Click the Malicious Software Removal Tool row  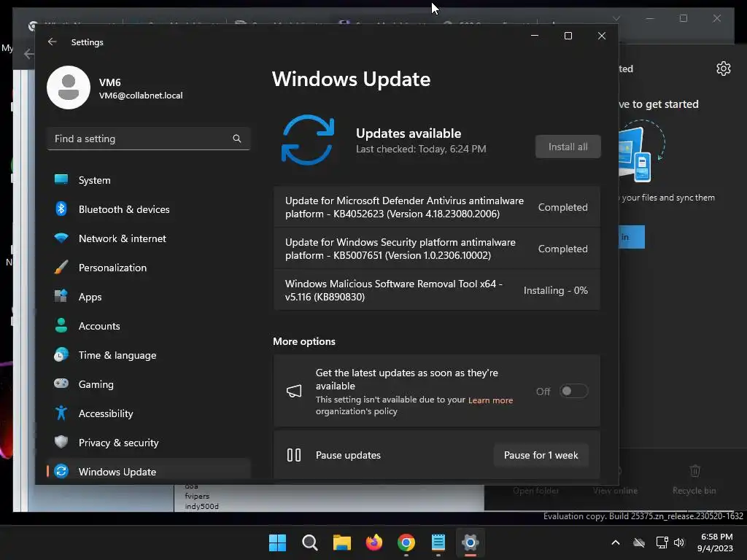point(436,290)
